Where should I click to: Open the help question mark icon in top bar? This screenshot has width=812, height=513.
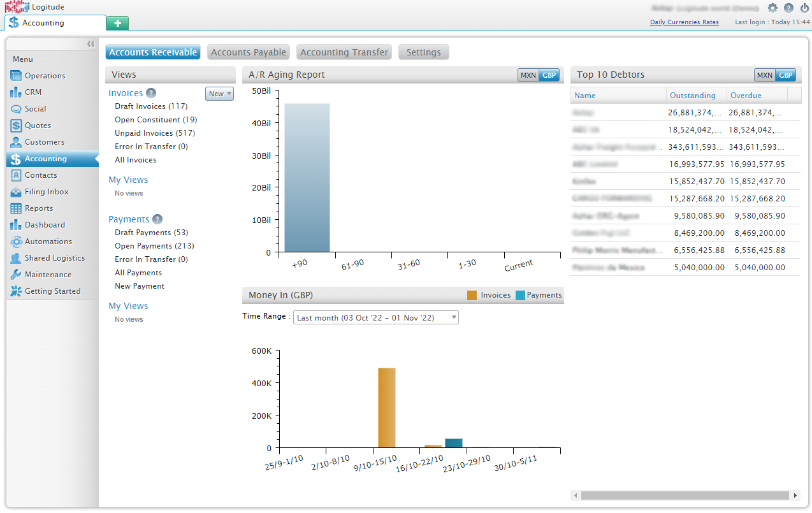[x=788, y=8]
